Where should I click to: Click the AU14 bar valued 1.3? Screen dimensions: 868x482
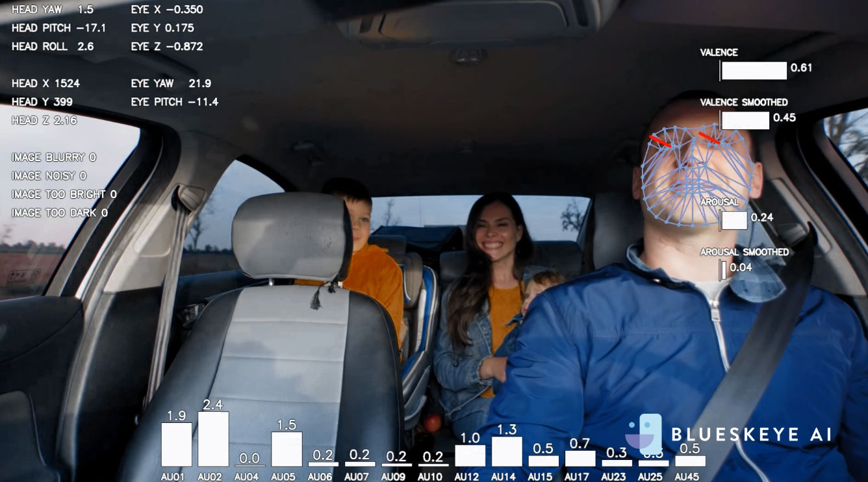pos(507,451)
